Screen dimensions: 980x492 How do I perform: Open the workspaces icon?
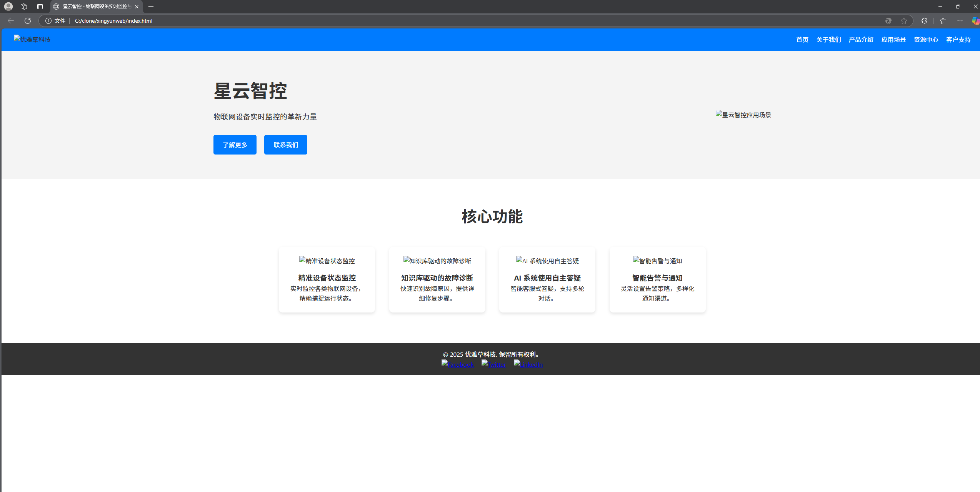[x=24, y=7]
